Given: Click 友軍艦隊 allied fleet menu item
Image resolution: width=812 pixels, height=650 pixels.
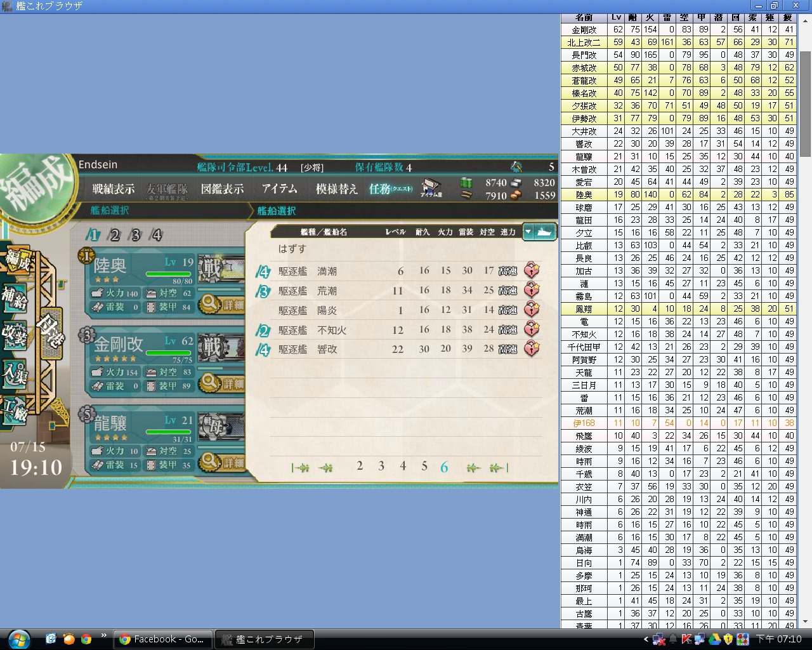Looking at the screenshot, I should coord(167,190).
